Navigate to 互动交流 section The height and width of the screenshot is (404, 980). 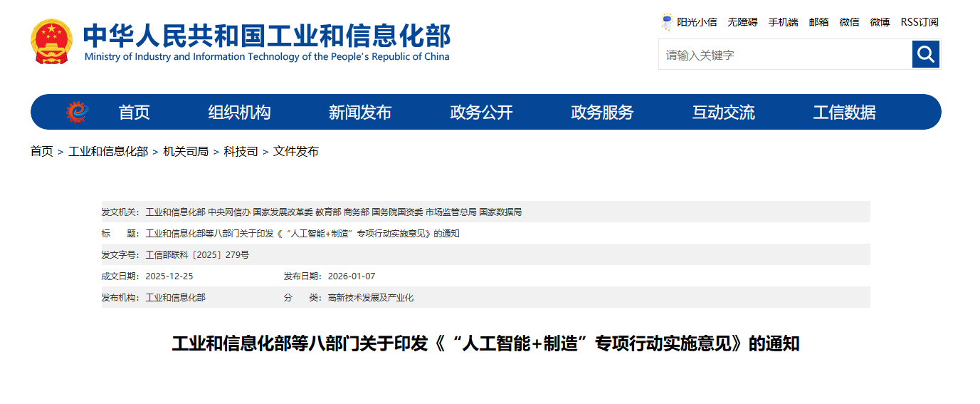(x=723, y=113)
